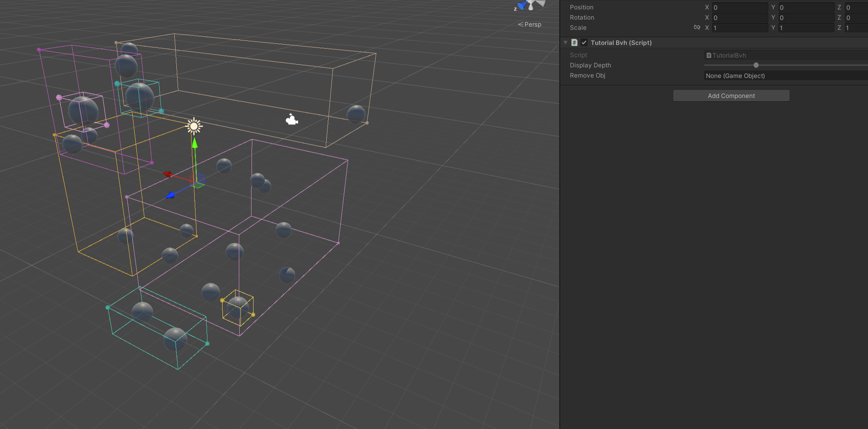The width and height of the screenshot is (868, 429).
Task: Click the Display Depth slider handle
Action: click(756, 65)
